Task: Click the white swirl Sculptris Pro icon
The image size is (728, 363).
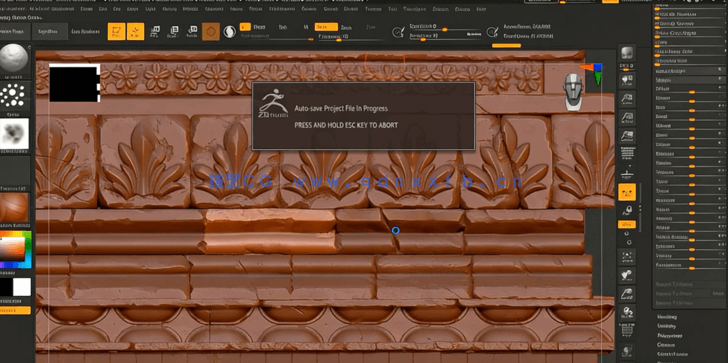Action: click(229, 32)
